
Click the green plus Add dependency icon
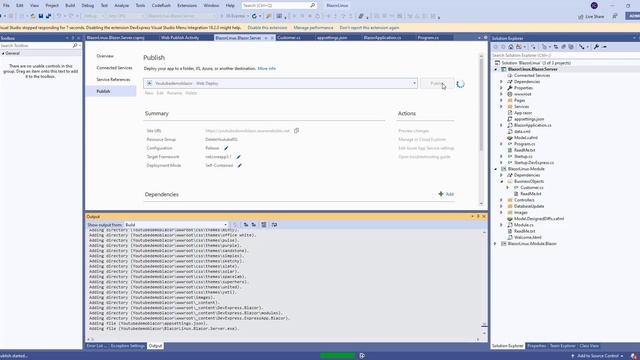pos(441,194)
